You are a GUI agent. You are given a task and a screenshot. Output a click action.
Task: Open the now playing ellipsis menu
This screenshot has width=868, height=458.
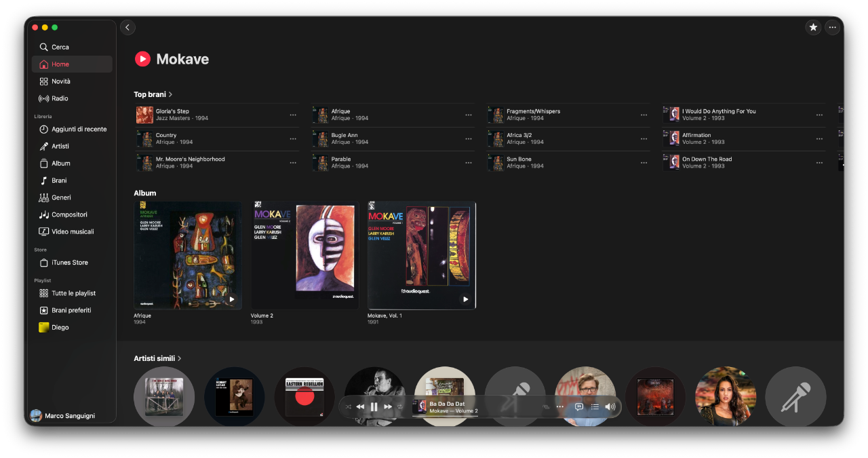[x=559, y=406]
